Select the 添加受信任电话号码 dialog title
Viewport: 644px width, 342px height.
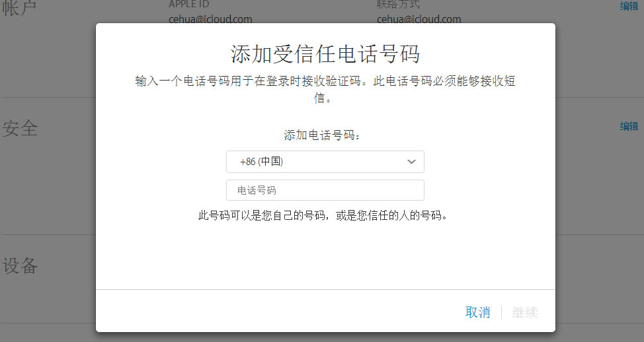point(325,53)
